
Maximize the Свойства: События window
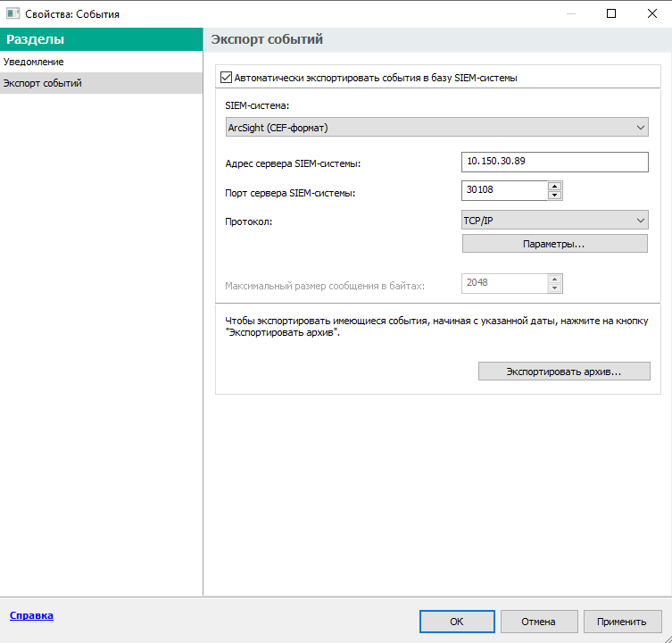[x=611, y=13]
